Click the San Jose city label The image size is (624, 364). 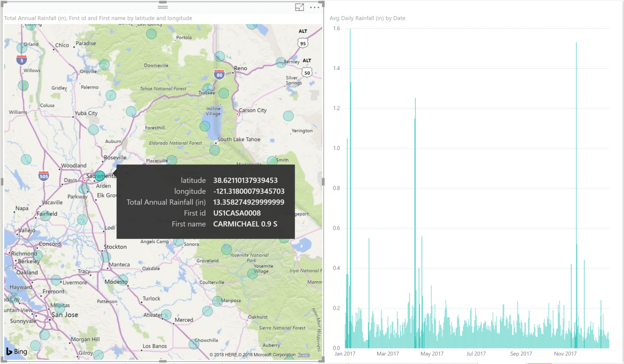[65, 315]
